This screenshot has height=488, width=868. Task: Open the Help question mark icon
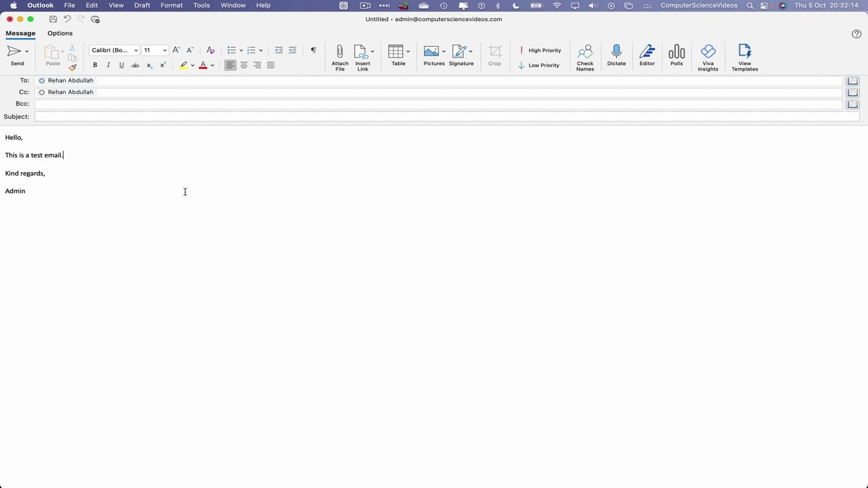coord(856,34)
